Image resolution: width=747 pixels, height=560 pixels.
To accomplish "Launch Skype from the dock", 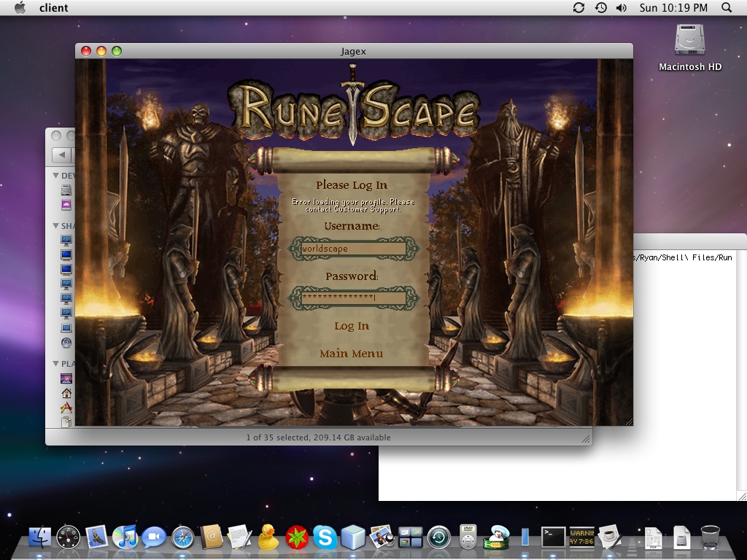I will 325,537.
